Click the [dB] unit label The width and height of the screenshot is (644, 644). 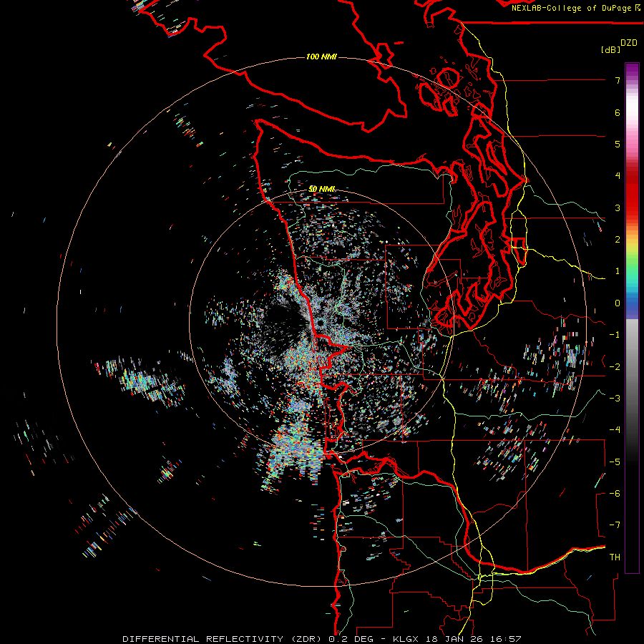[x=611, y=50]
